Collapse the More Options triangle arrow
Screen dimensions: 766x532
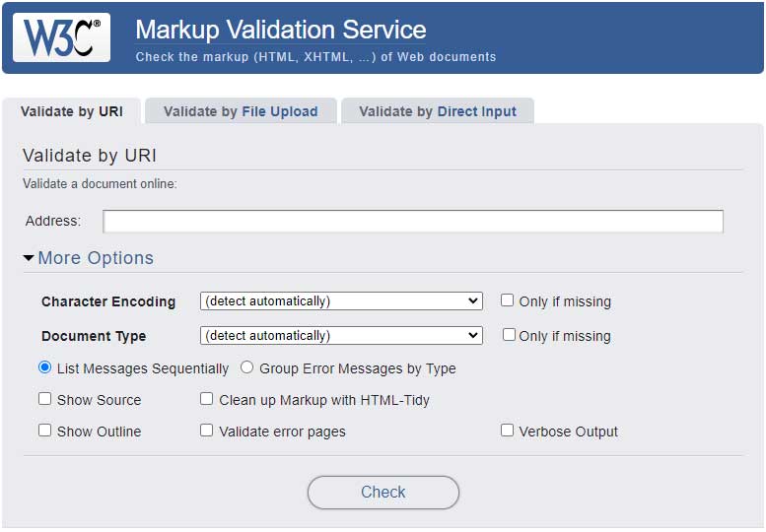coord(29,258)
